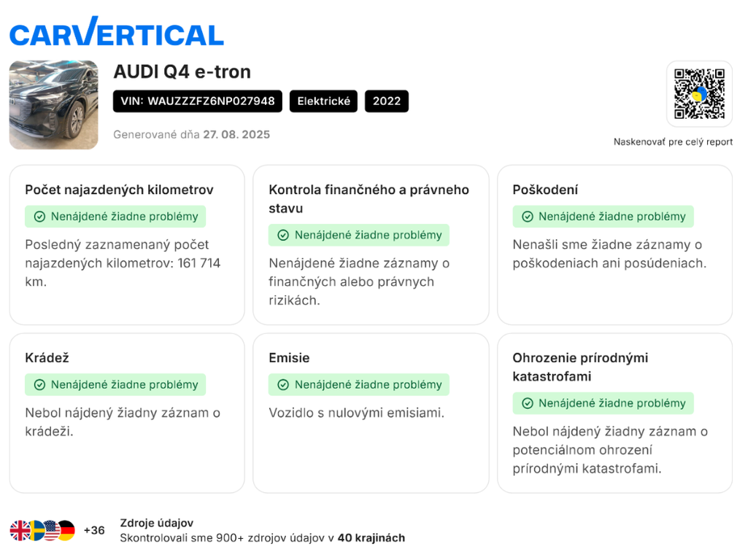This screenshot has width=745, height=560.
Task: Select the Elektrické fuel type badge
Action: click(x=323, y=101)
